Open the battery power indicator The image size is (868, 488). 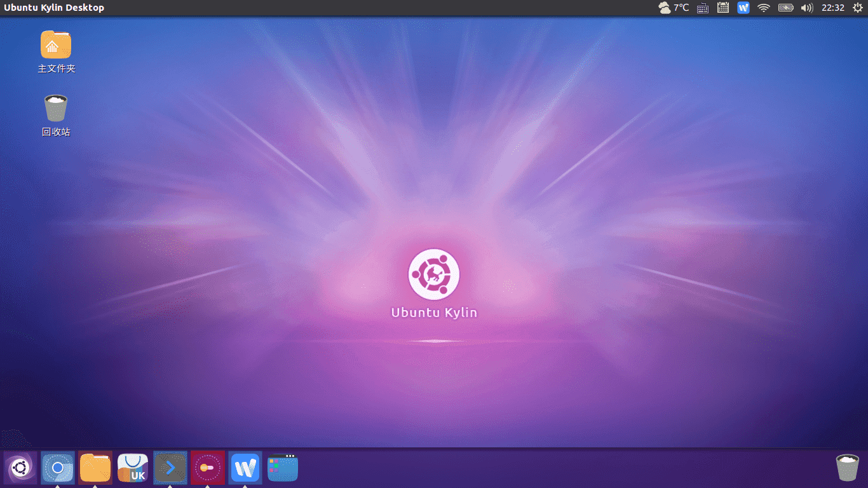coord(786,8)
